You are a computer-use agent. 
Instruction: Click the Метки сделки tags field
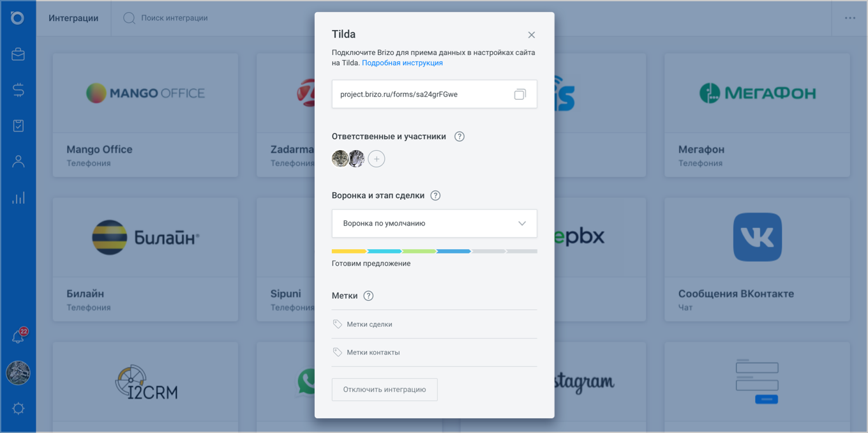pyautogui.click(x=435, y=324)
